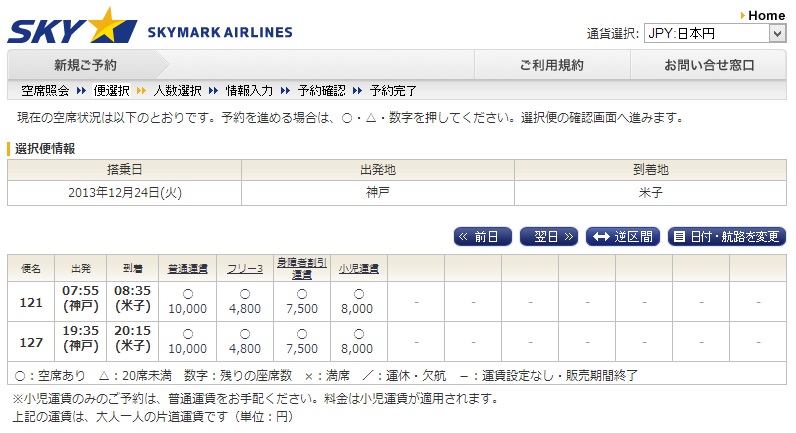796x433 pixels.
Task: Click the Home link
Action: [x=766, y=16]
